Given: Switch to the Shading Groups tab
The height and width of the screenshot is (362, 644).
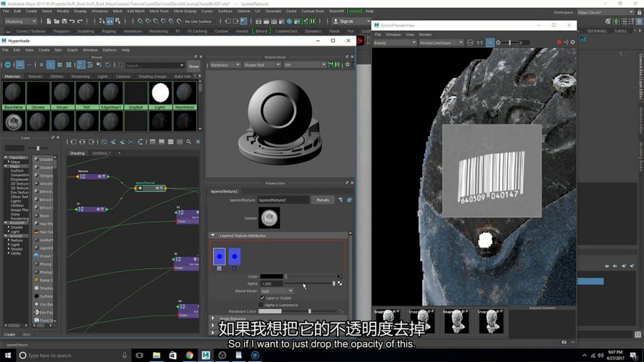Looking at the screenshot, I should pos(152,76).
